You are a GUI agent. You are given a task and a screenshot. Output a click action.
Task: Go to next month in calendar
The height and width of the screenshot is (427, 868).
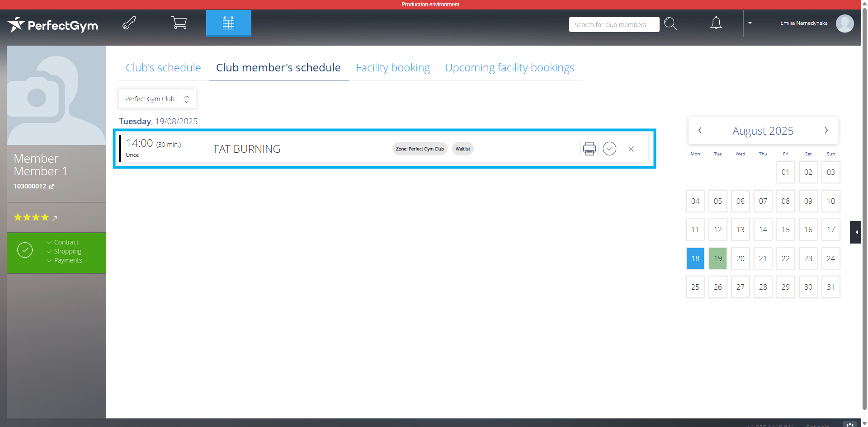(826, 131)
